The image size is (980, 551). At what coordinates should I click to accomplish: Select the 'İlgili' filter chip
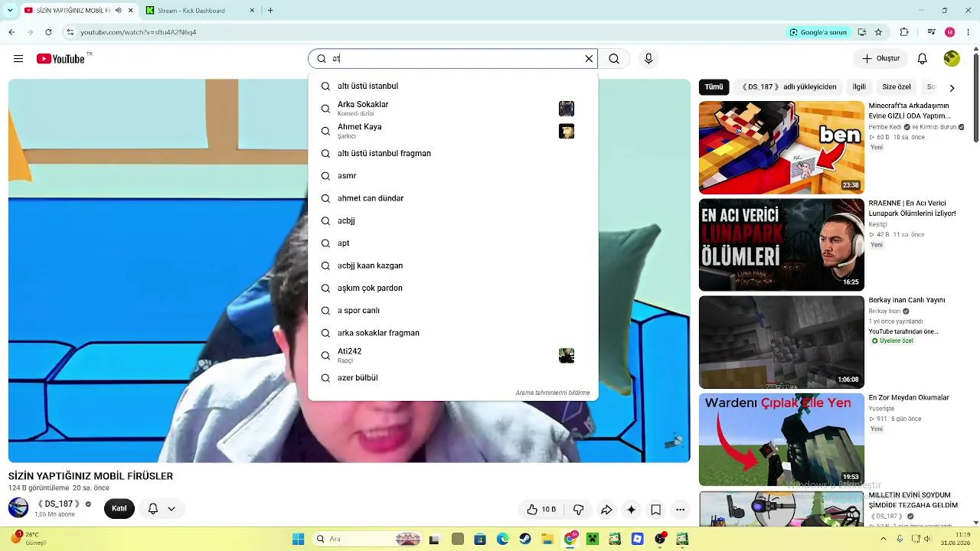pos(859,87)
